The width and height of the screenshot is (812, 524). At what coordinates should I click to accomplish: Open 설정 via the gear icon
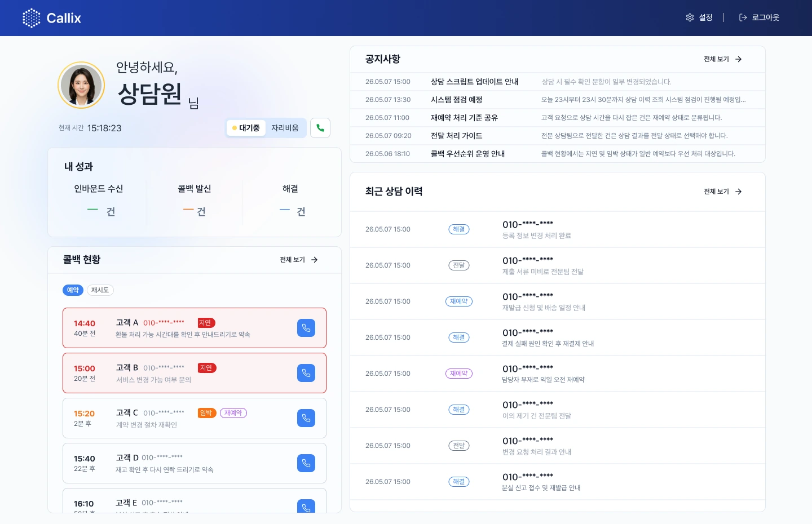(x=690, y=17)
